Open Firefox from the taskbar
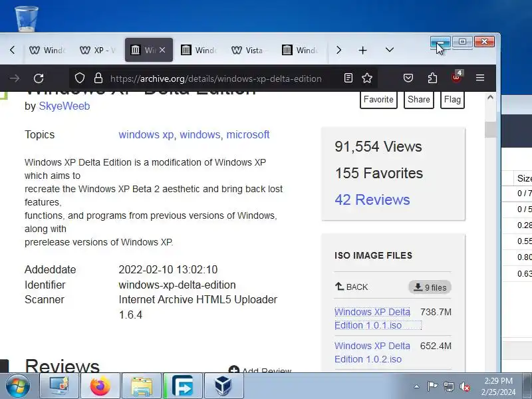The image size is (532, 399). click(x=100, y=386)
